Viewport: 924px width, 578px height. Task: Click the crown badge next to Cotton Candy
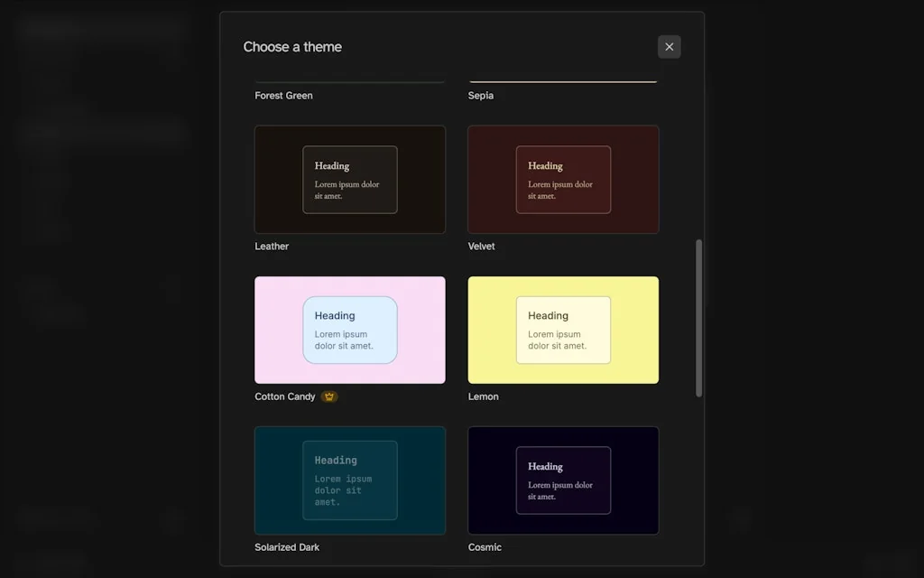coord(328,396)
